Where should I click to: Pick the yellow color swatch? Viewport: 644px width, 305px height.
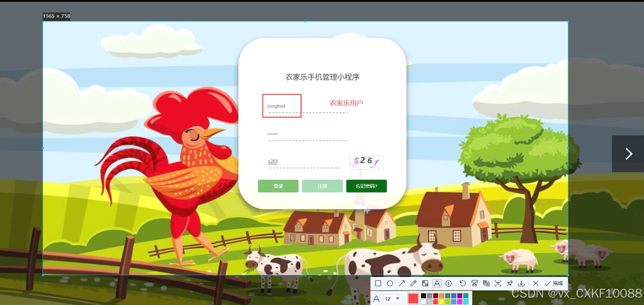tap(441, 302)
